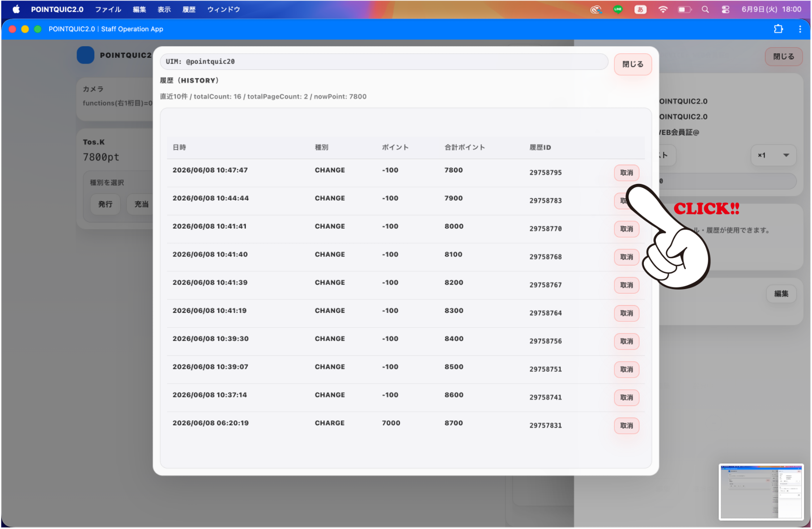This screenshot has width=812, height=529.
Task: Click the 種別 column header
Action: coord(322,147)
